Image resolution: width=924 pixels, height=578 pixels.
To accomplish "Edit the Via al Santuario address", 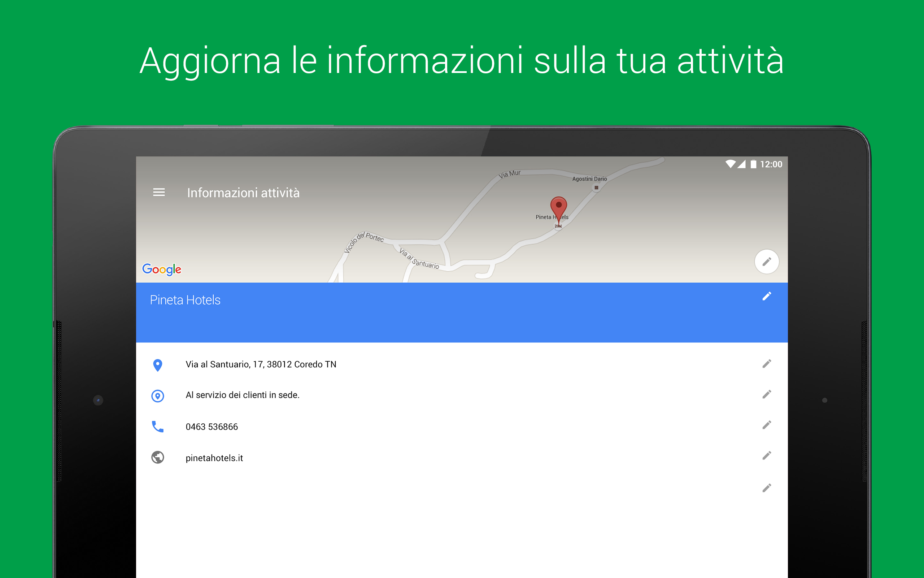I will click(767, 363).
